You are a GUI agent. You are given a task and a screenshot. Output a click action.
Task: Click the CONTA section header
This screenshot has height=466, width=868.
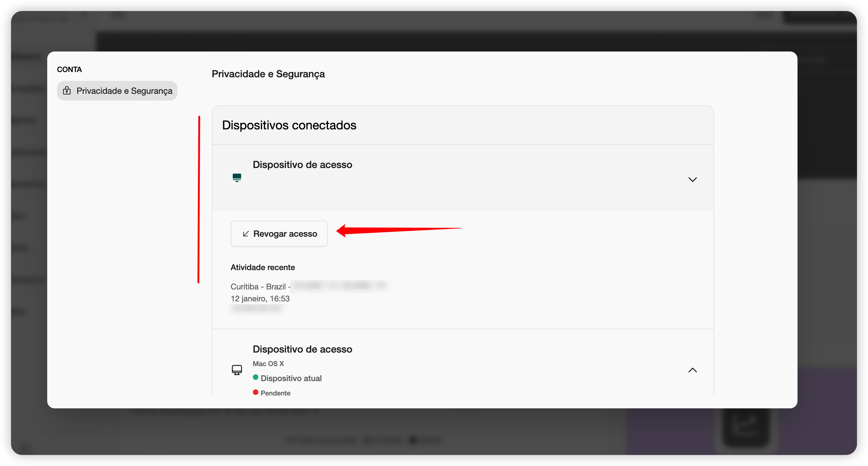tap(69, 69)
